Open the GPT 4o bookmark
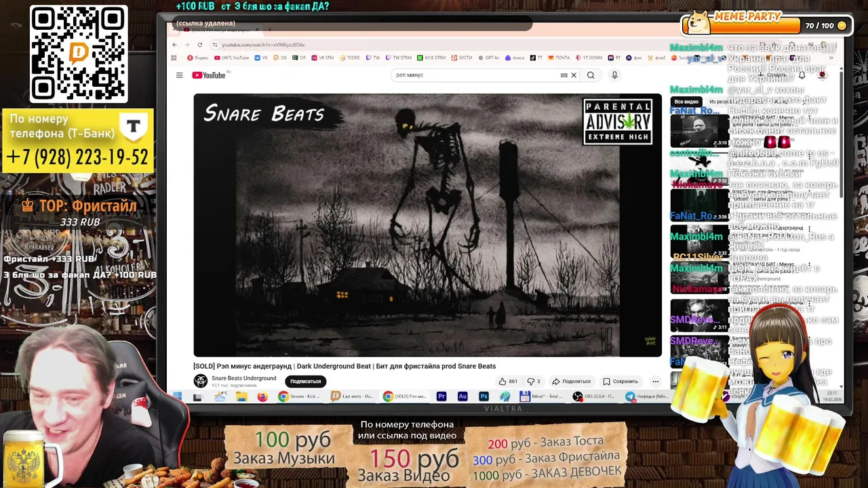Screen dimensions: 868x488 tap(488, 58)
